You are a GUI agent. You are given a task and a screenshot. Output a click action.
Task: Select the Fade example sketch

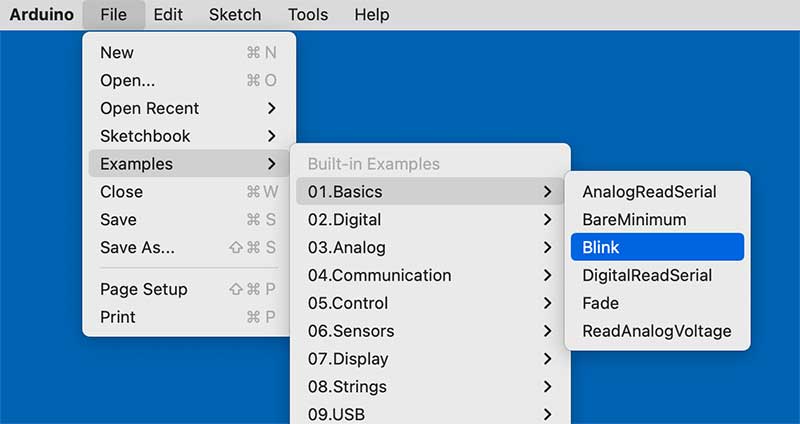[x=657, y=303]
